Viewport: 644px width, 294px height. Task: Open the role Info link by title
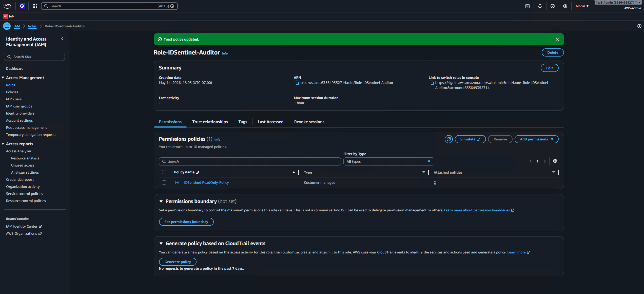tap(225, 53)
